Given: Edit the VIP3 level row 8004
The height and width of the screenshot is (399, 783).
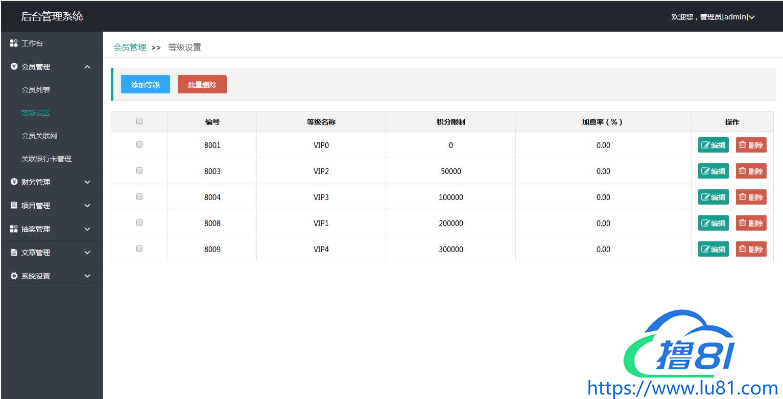Looking at the screenshot, I should (713, 197).
